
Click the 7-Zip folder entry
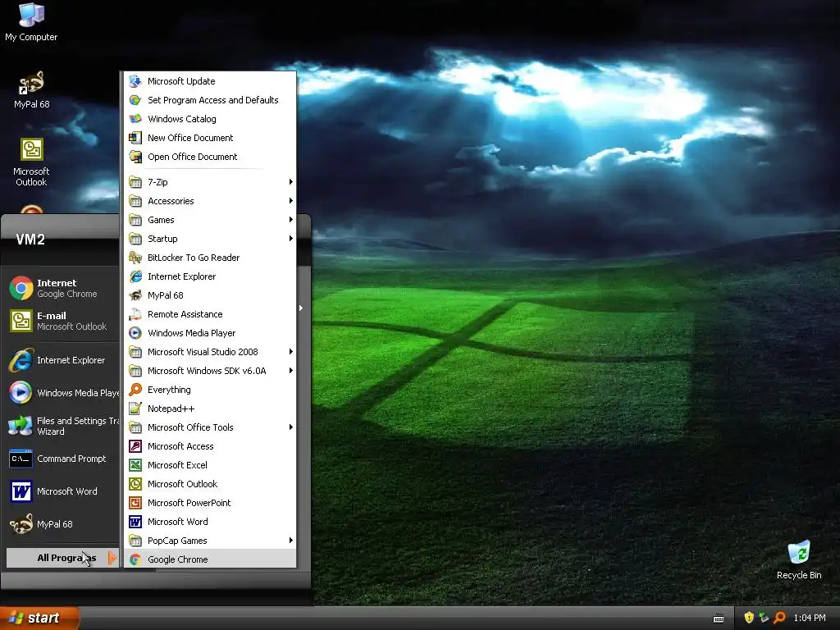(x=209, y=182)
